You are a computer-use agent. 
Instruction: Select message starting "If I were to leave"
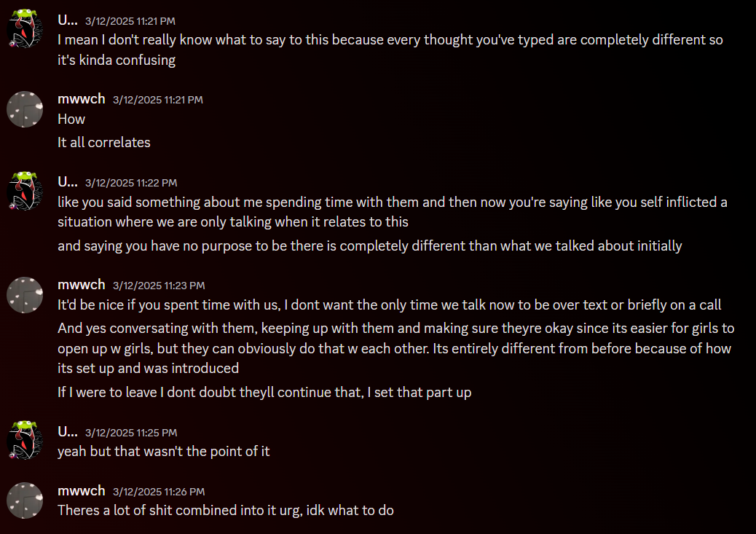pyautogui.click(x=264, y=392)
